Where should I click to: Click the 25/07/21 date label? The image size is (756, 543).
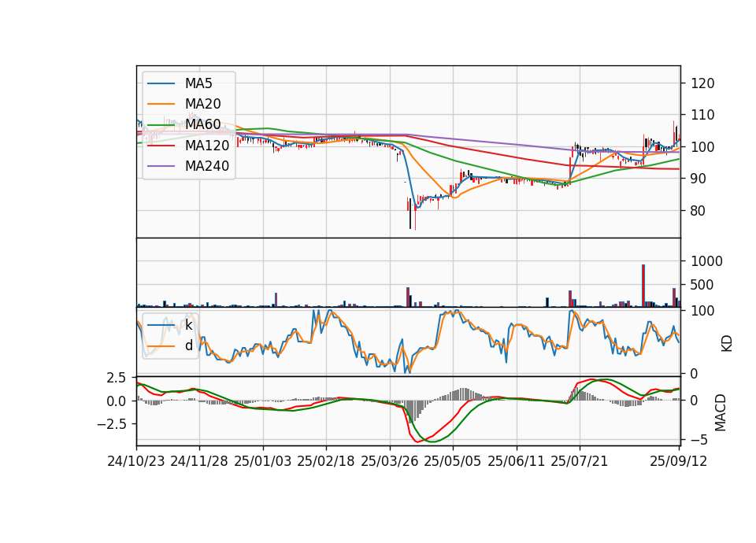pyautogui.click(x=580, y=461)
